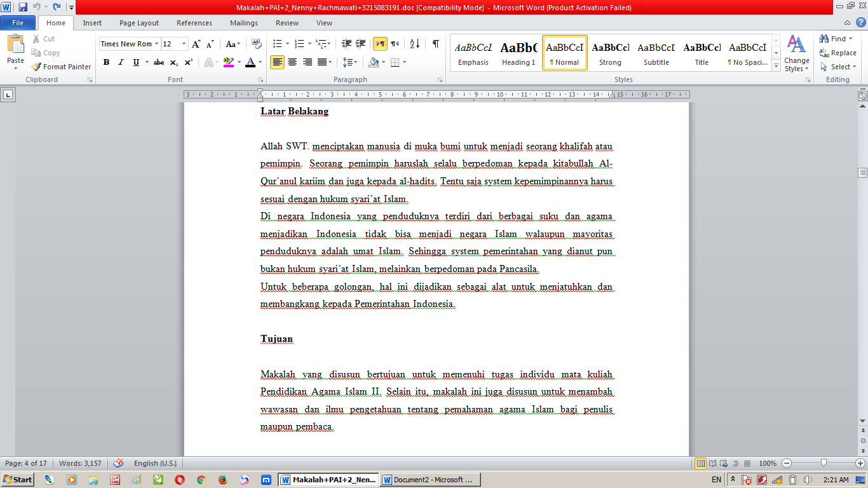The height and width of the screenshot is (488, 868).
Task: Show or hide paragraph marks
Action: 435,44
